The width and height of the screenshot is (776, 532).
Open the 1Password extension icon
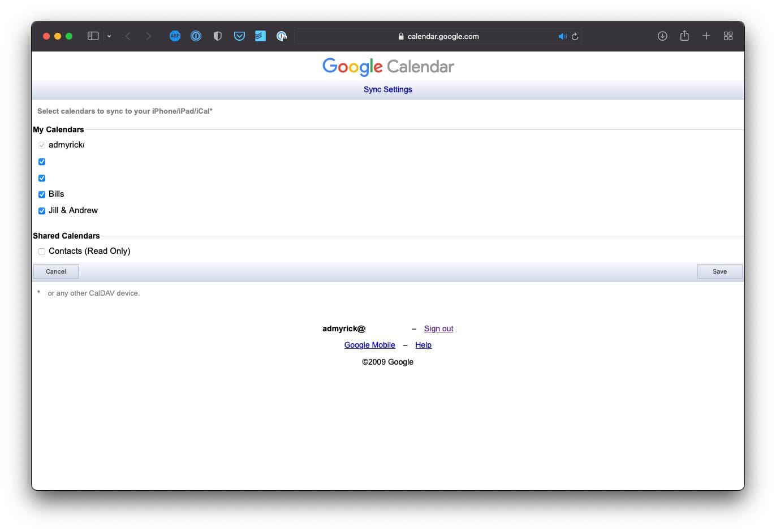(x=196, y=36)
